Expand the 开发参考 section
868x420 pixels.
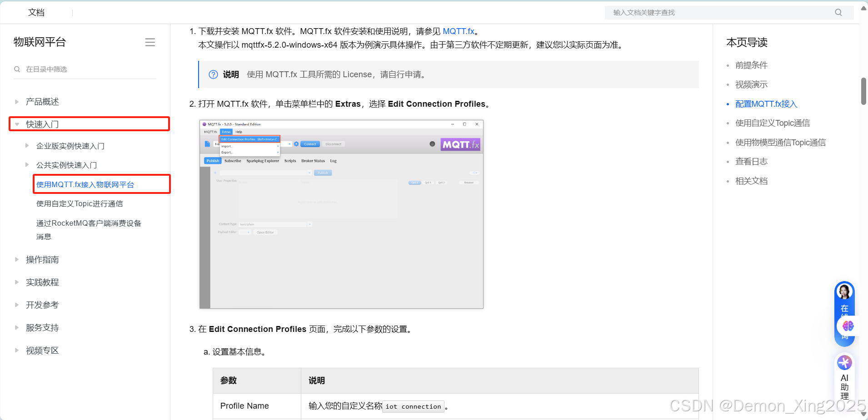(17, 305)
